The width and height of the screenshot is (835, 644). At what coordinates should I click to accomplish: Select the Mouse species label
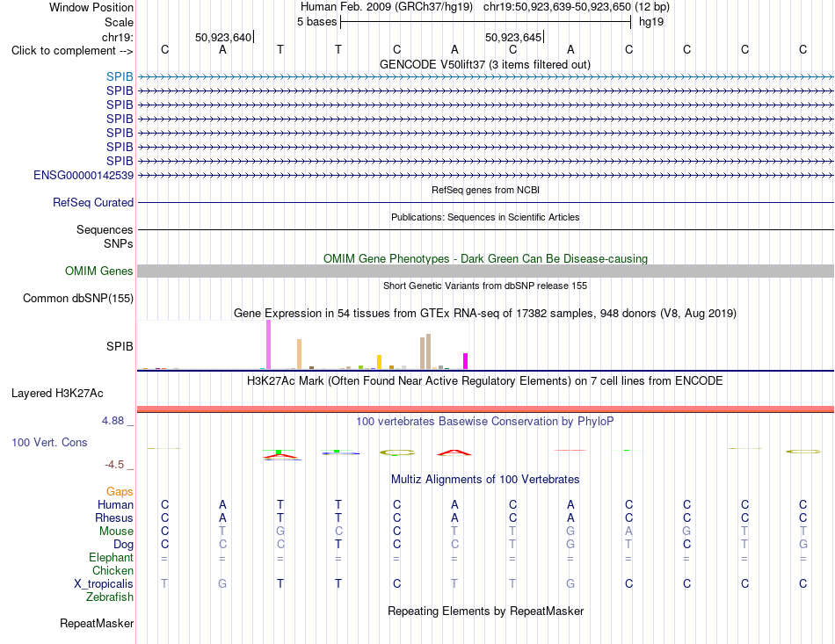pos(116,532)
